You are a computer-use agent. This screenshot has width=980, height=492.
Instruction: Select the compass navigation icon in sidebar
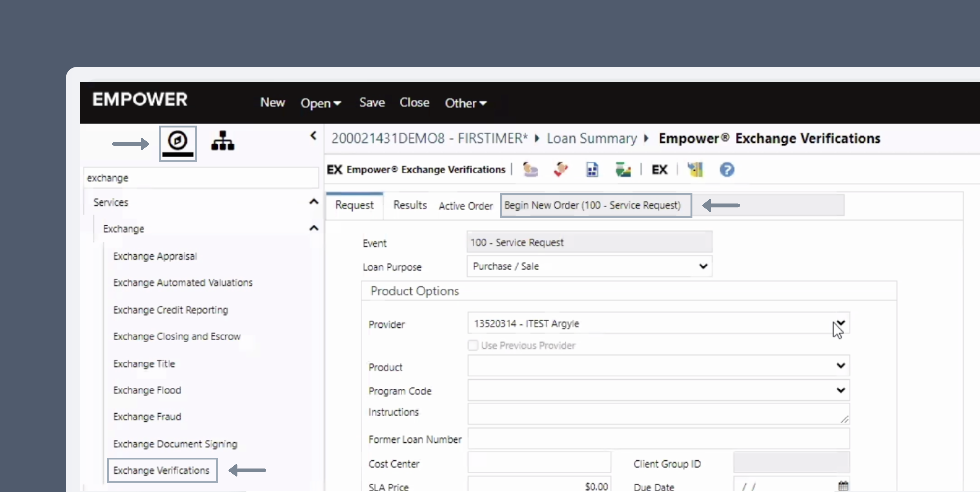tap(178, 143)
